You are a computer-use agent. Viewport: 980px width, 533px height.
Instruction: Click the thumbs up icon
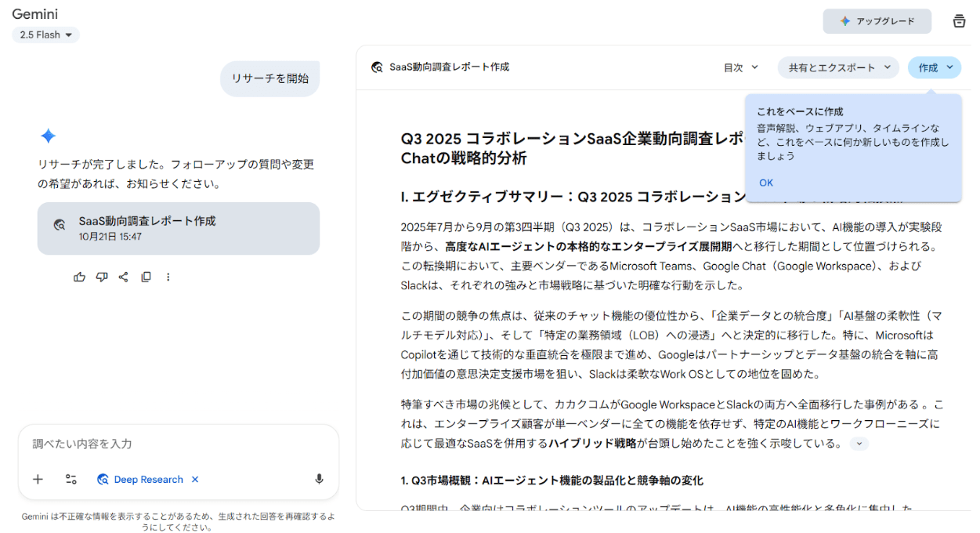point(79,277)
